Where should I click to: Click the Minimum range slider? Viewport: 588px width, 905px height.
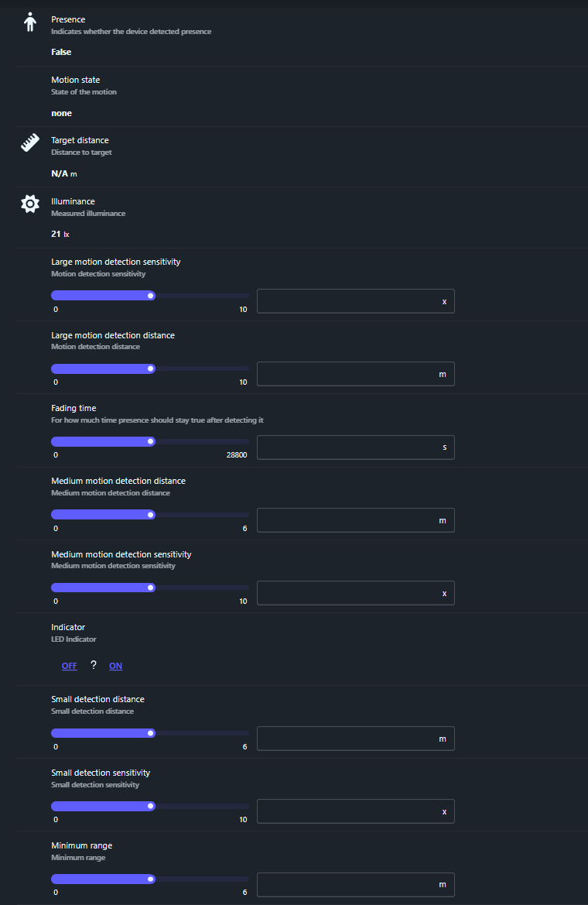150,879
